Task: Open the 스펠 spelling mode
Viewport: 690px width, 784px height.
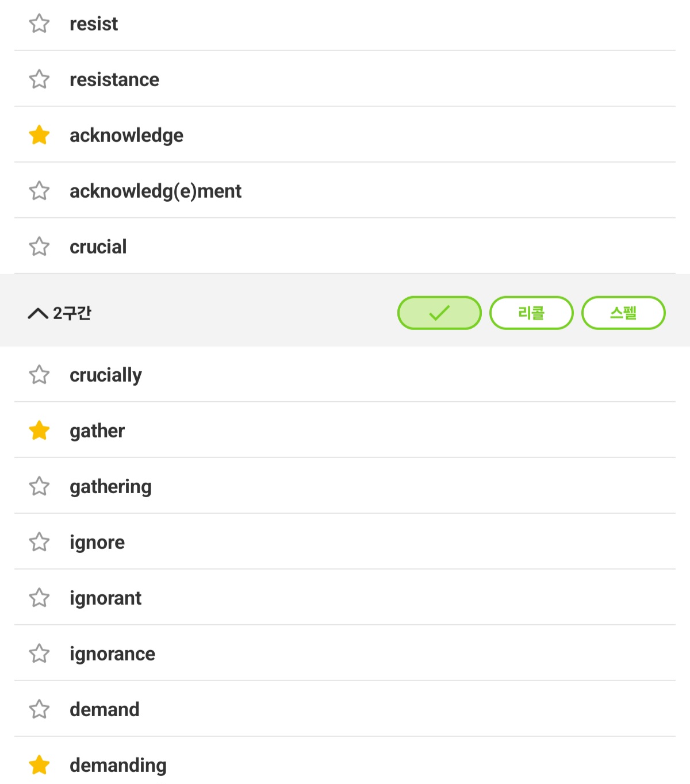Action: click(x=623, y=313)
